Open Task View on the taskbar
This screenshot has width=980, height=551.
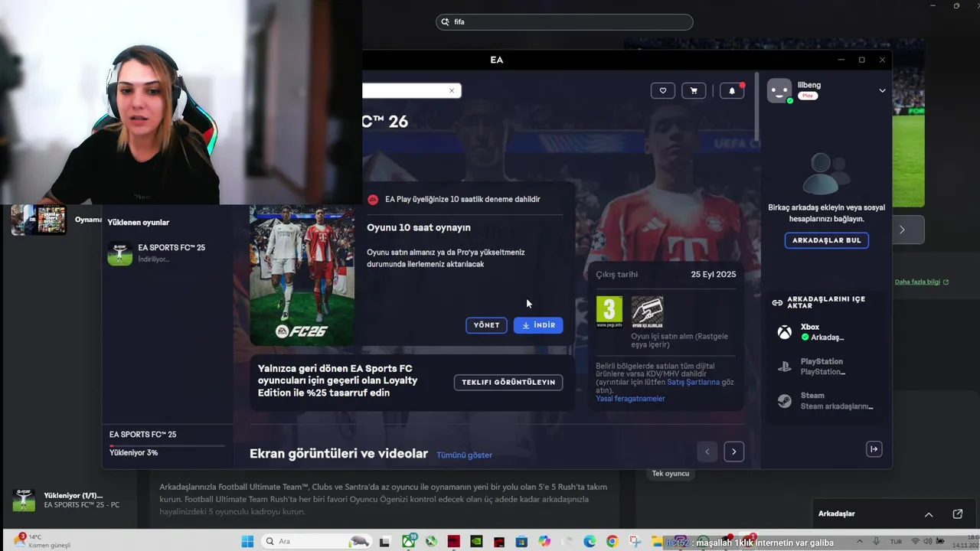click(385, 541)
